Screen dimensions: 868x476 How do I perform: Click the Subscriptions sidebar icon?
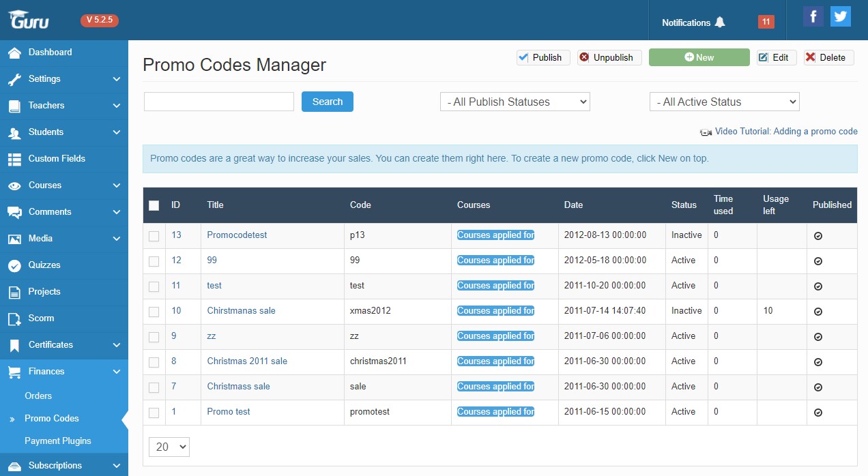point(14,466)
